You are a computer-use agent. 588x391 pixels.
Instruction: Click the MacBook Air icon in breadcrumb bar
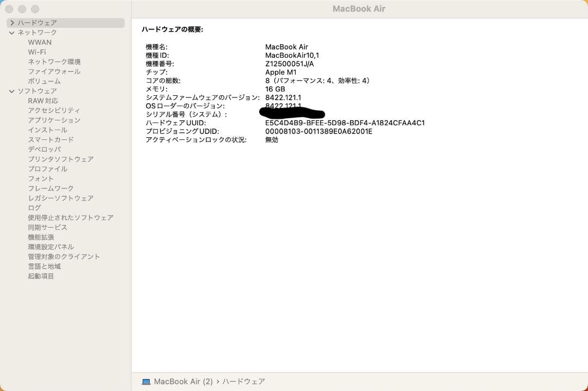pyautogui.click(x=145, y=381)
